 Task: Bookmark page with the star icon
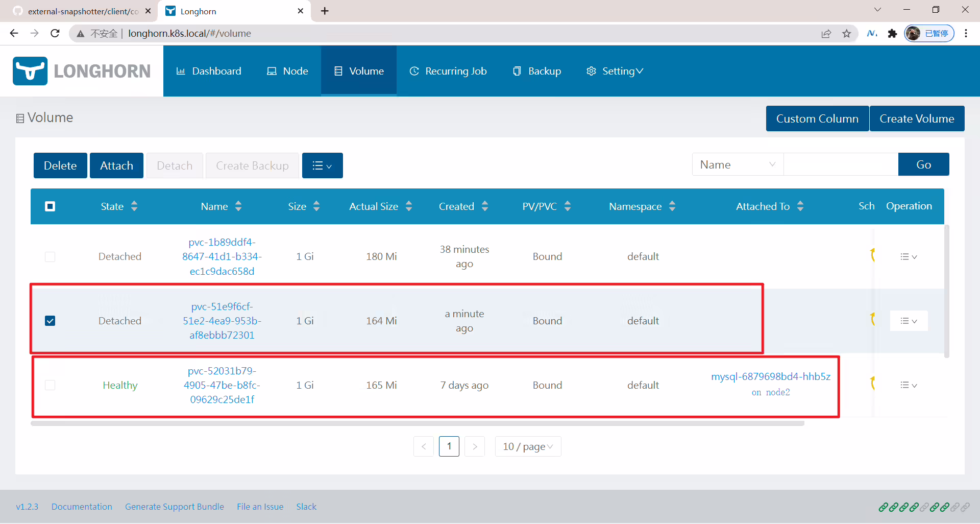847,34
